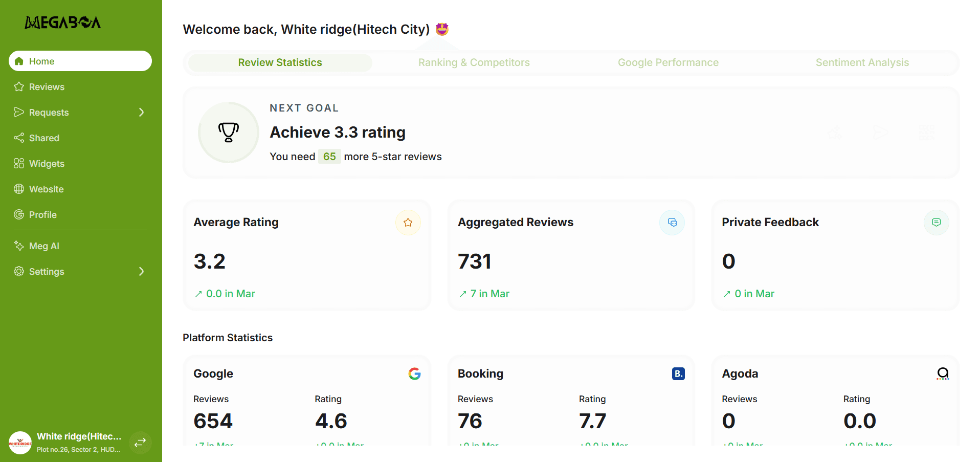Viewport: 980px width, 462px height.
Task: Click the average rating value '3.2'
Action: click(x=210, y=261)
